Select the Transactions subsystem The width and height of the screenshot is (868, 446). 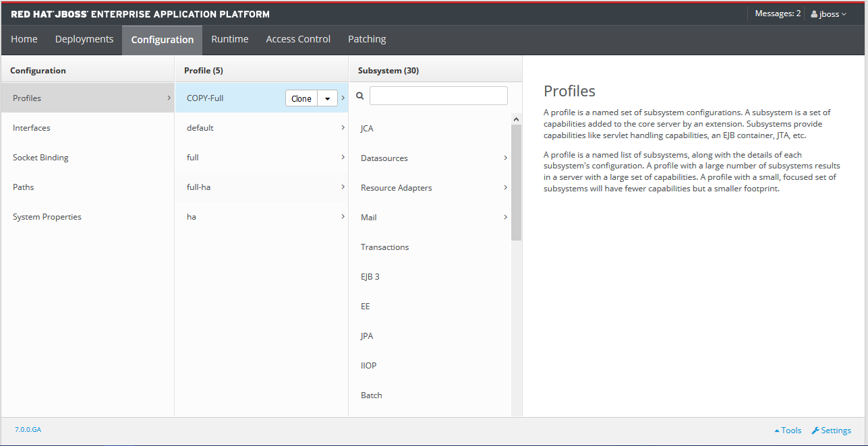(x=430, y=247)
